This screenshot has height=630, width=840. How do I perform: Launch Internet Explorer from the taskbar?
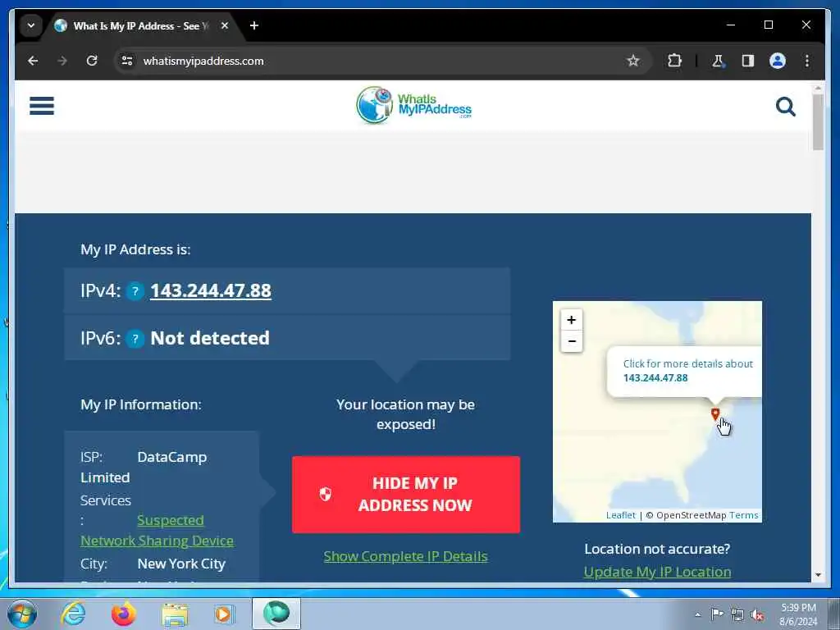tap(73, 614)
